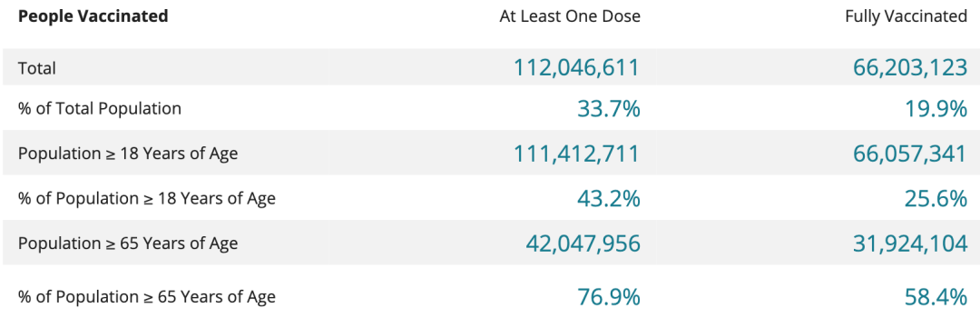Click total fully vaccinated value 66,203,123
This screenshot has width=980, height=328.
910,67
